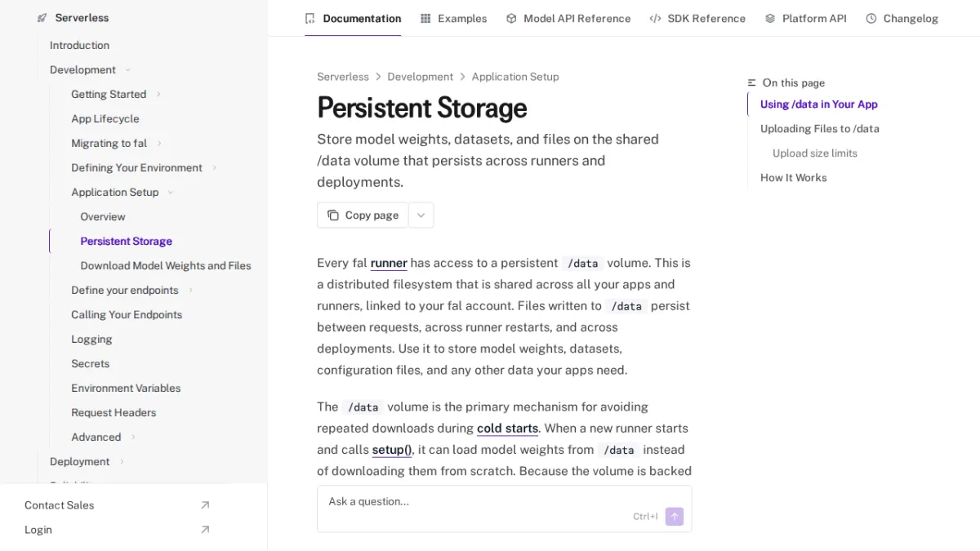980x551 pixels.
Task: Click the On this page list icon
Action: 752,83
